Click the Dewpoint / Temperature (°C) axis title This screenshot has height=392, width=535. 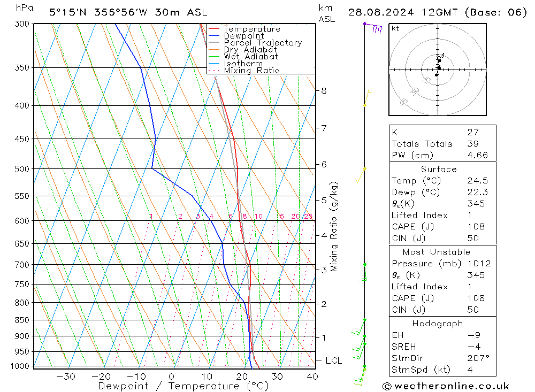tap(183, 386)
